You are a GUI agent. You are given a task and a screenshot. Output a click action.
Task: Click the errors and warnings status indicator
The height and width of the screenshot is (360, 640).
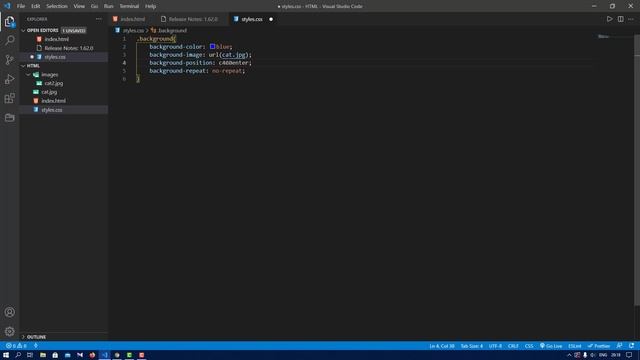16,346
